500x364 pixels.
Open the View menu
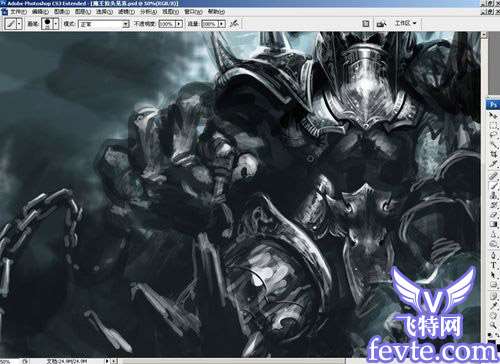click(x=170, y=12)
